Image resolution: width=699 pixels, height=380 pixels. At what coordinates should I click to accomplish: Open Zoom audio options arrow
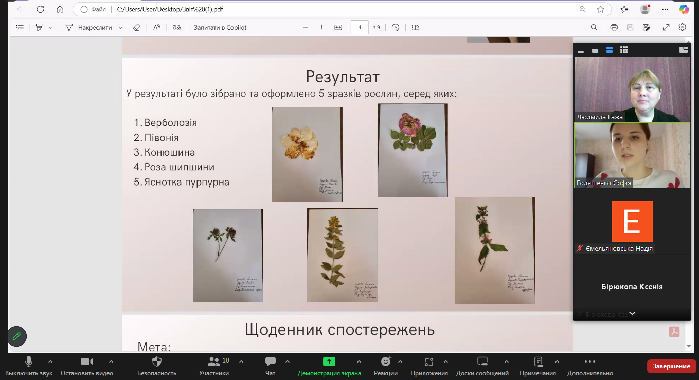pos(50,362)
